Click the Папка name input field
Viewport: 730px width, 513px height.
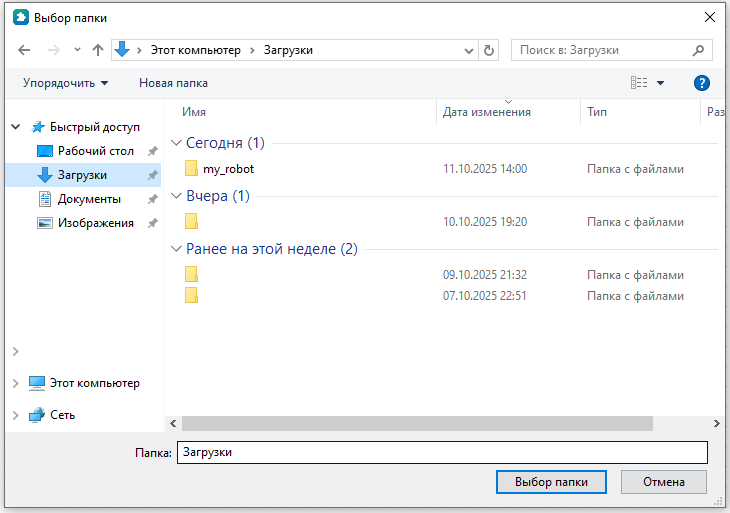pyautogui.click(x=441, y=453)
